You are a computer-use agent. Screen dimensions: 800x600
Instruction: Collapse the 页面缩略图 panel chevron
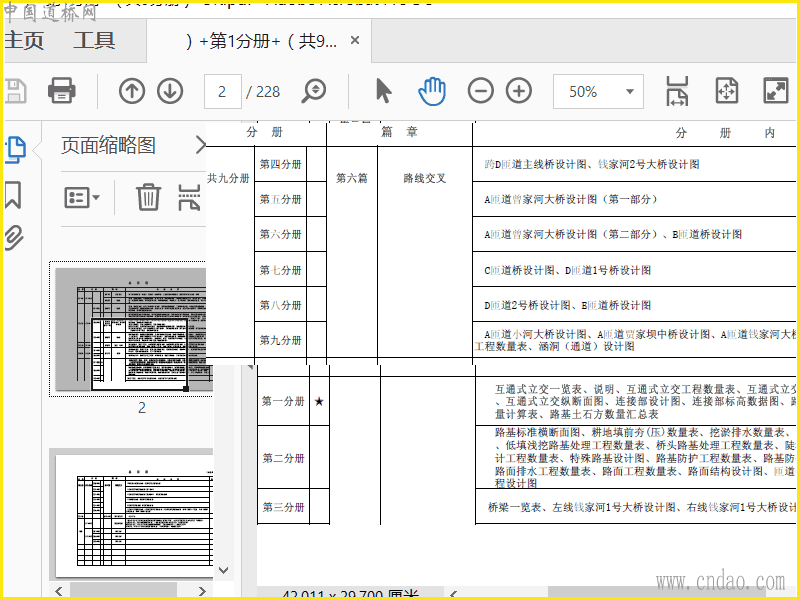[201, 145]
